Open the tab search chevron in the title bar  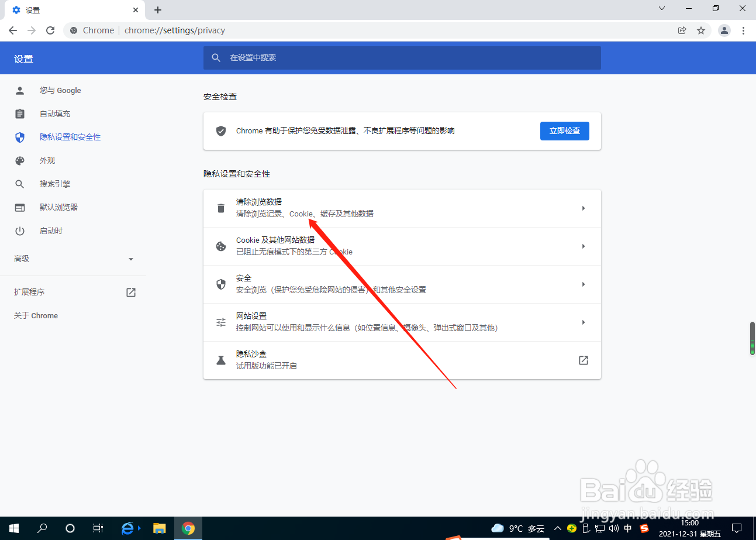(x=662, y=9)
